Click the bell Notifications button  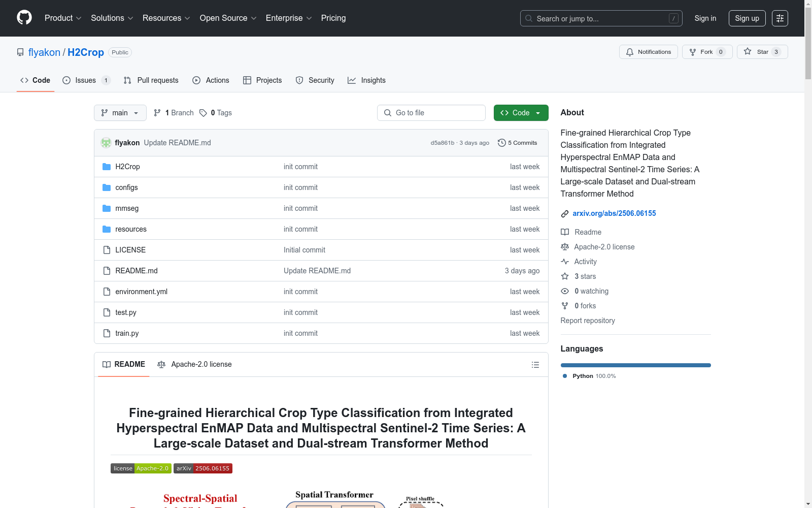coord(649,52)
